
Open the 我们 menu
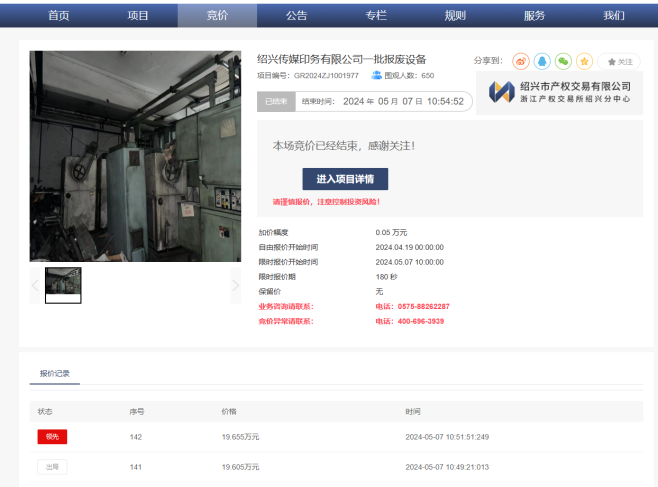[614, 16]
